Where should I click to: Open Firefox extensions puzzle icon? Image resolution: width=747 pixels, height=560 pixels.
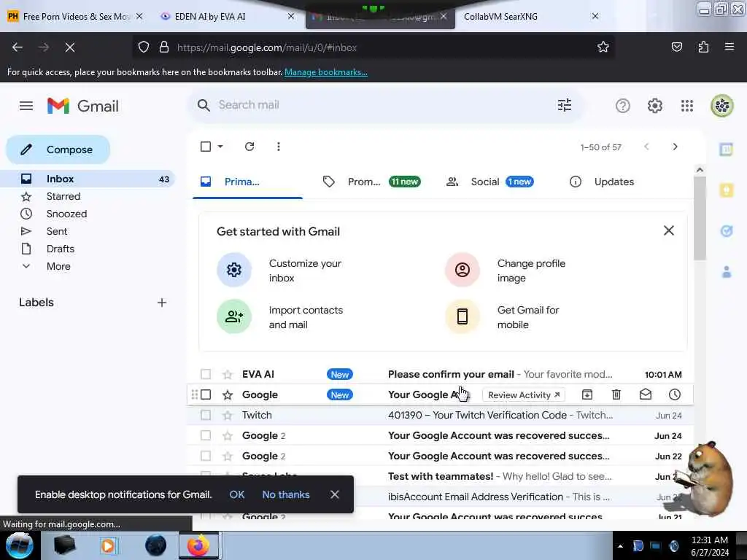coord(703,47)
